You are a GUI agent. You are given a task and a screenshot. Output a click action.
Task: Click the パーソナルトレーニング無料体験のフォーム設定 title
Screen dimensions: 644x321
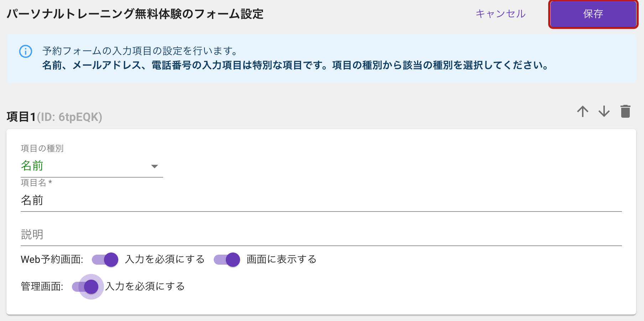135,14
